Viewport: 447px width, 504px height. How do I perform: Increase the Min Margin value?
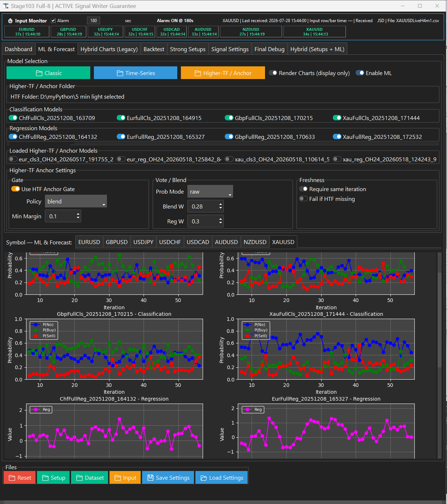click(x=78, y=214)
